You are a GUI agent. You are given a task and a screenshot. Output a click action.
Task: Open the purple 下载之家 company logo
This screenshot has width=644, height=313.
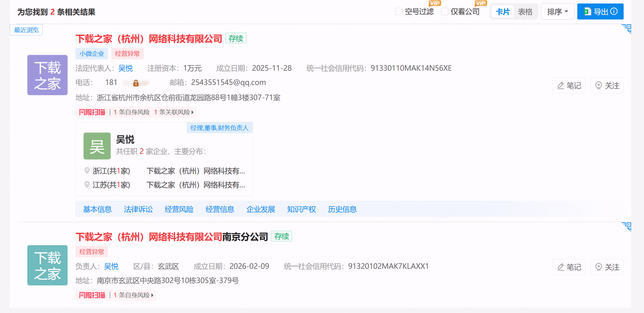click(x=47, y=75)
